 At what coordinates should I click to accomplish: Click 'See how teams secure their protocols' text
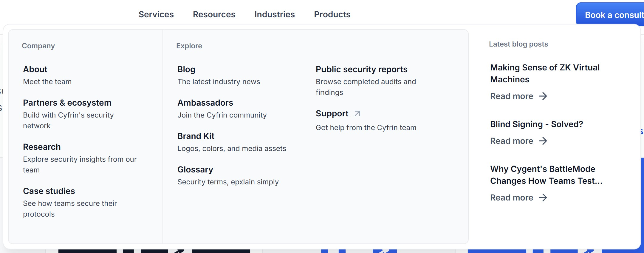[x=70, y=209]
